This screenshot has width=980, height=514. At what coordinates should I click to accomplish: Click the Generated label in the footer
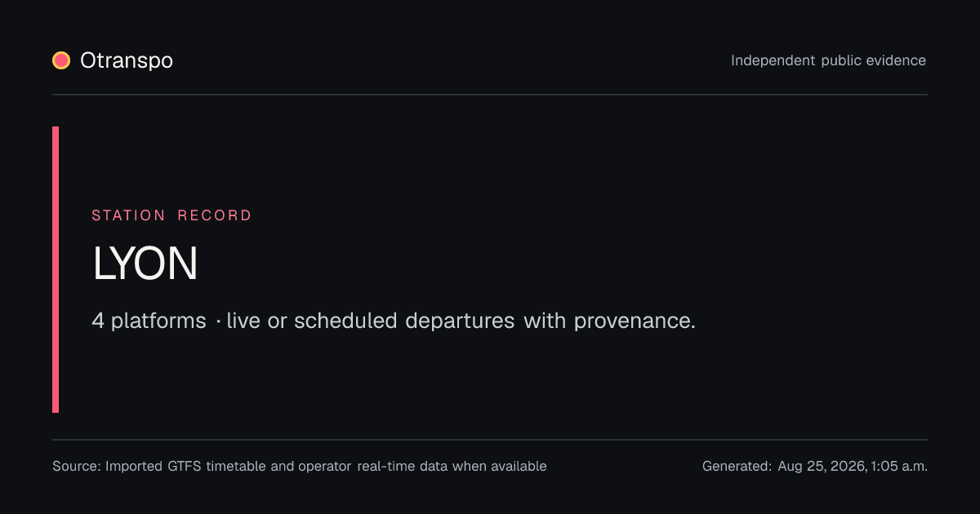(737, 467)
